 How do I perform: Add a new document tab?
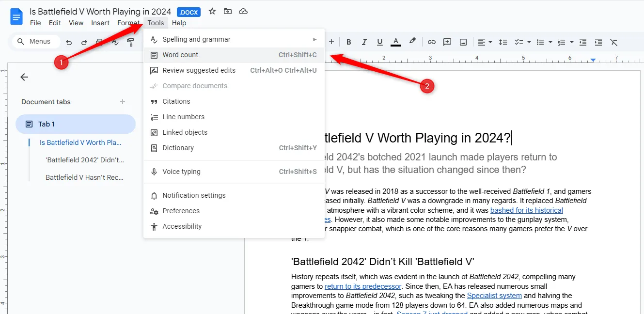(x=123, y=102)
